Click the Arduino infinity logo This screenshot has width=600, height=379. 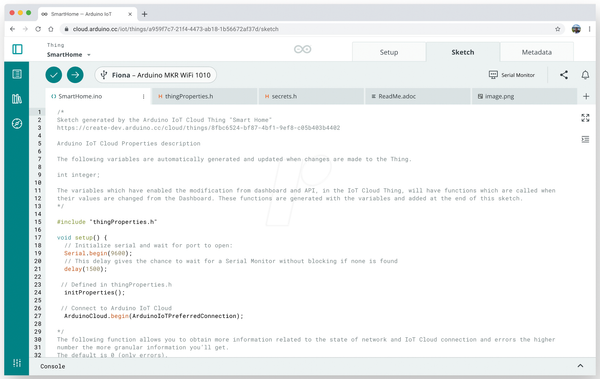tap(302, 49)
